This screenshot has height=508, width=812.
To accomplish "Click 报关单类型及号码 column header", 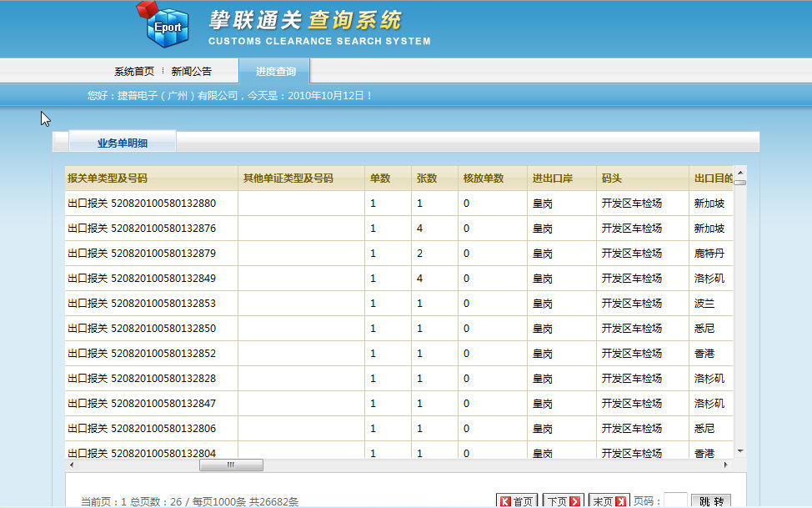I will click(108, 179).
